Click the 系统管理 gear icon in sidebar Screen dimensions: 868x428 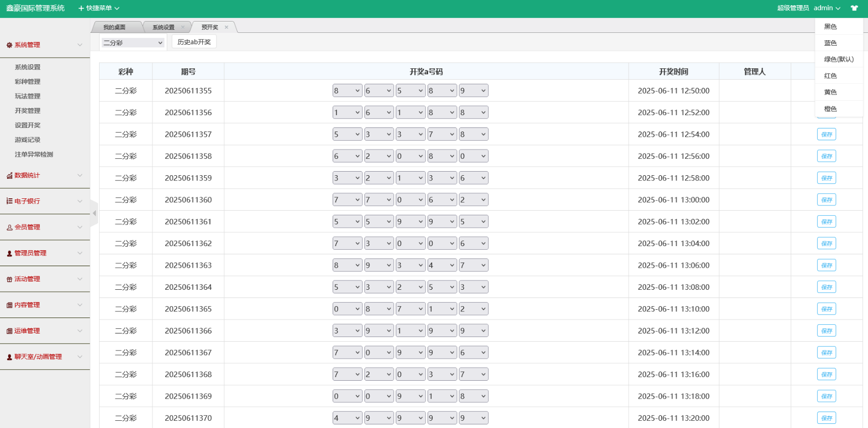tap(9, 45)
